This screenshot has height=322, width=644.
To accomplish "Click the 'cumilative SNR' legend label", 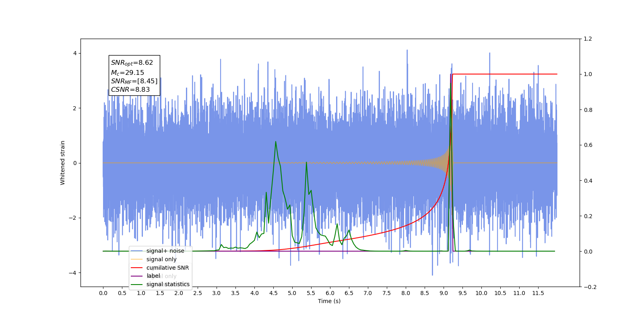I will tap(167, 268).
